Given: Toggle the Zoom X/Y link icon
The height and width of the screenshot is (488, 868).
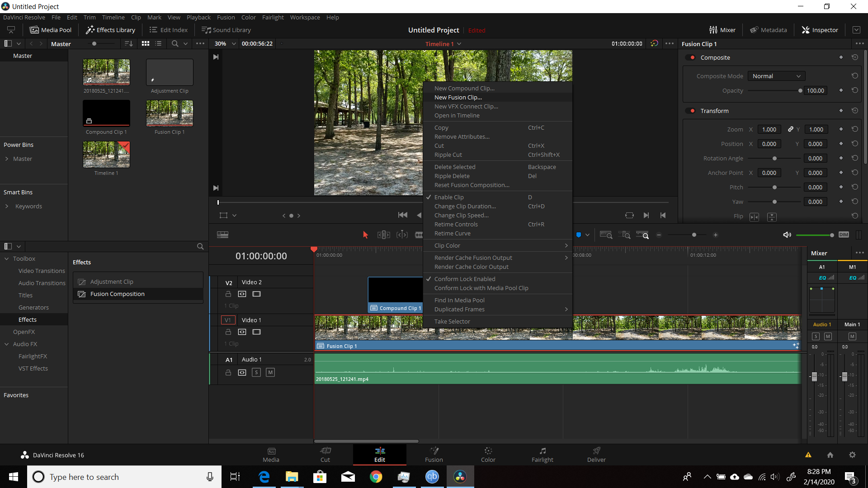Looking at the screenshot, I should click(x=791, y=129).
